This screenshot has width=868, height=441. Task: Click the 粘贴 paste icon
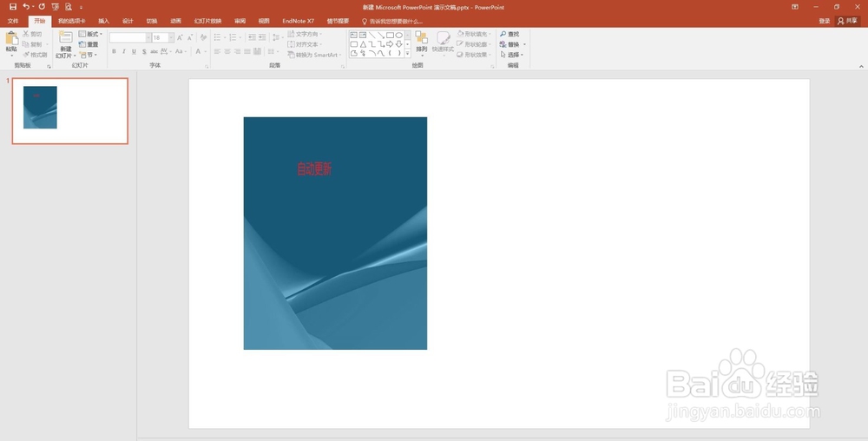[11, 38]
